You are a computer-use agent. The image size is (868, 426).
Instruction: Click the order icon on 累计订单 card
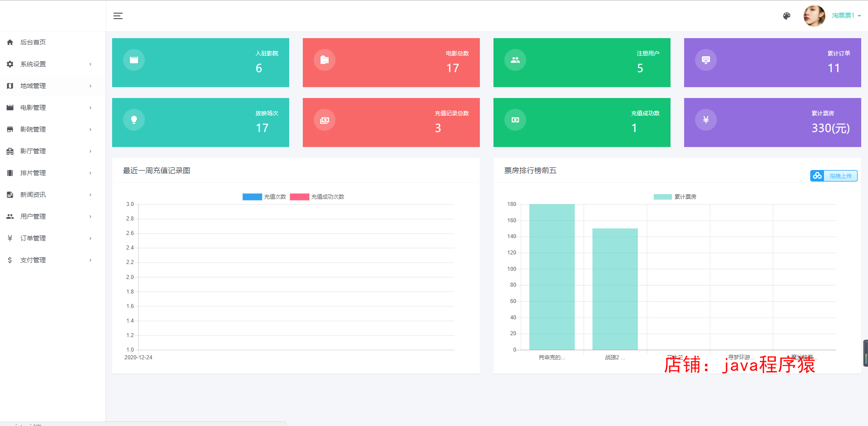tap(706, 60)
